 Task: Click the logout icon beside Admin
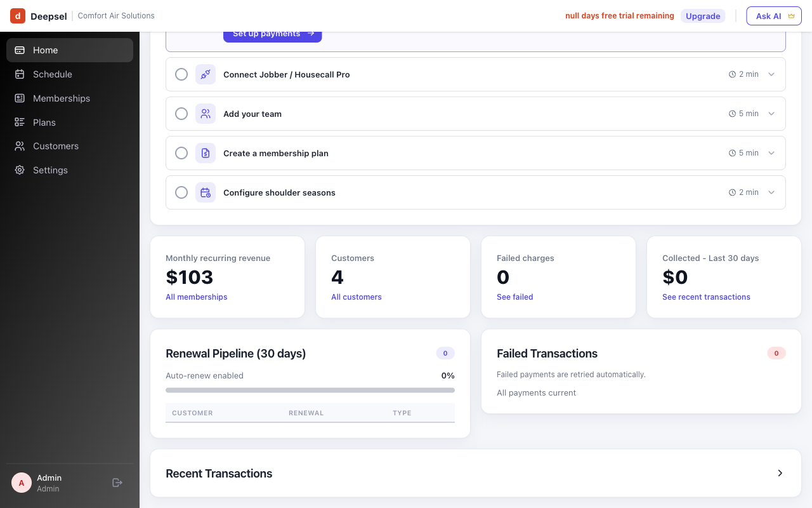(117, 483)
